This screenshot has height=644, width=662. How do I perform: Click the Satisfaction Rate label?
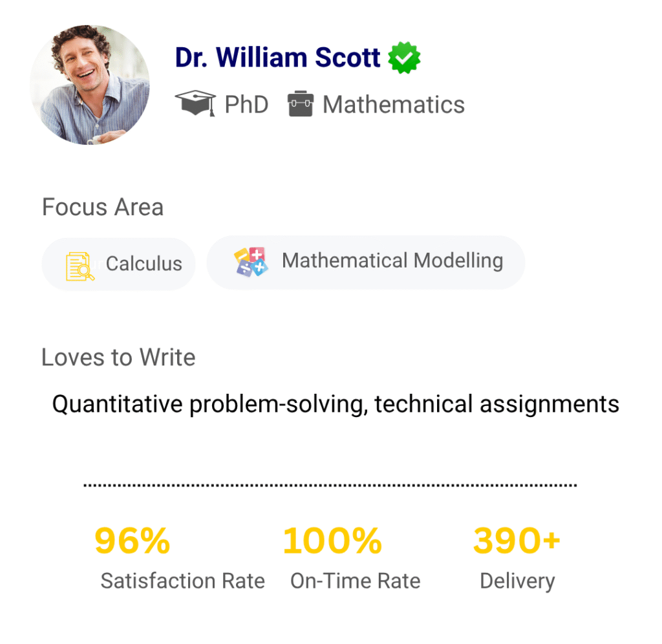pyautogui.click(x=182, y=581)
